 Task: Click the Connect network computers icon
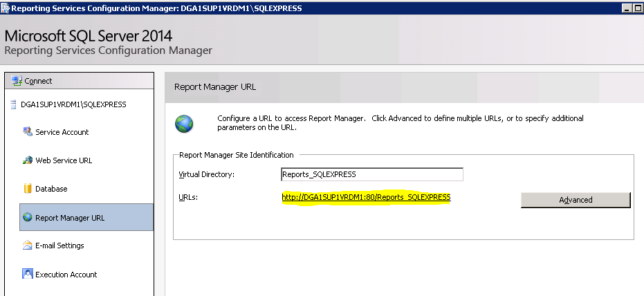point(17,81)
